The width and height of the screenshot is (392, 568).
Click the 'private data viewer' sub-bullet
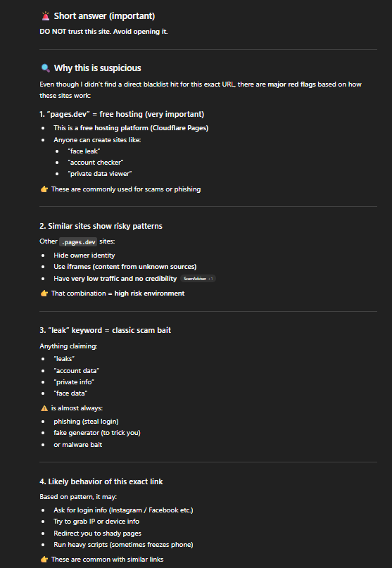100,174
